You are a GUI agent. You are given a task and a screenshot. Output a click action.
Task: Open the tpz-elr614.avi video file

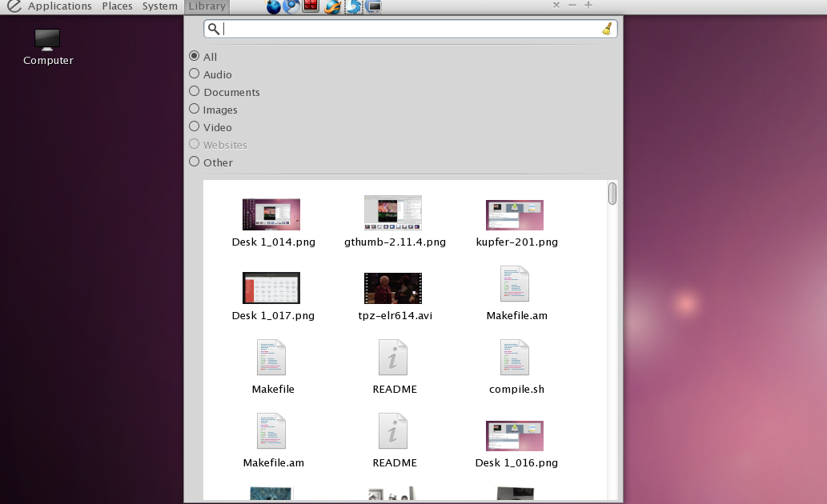coord(392,289)
